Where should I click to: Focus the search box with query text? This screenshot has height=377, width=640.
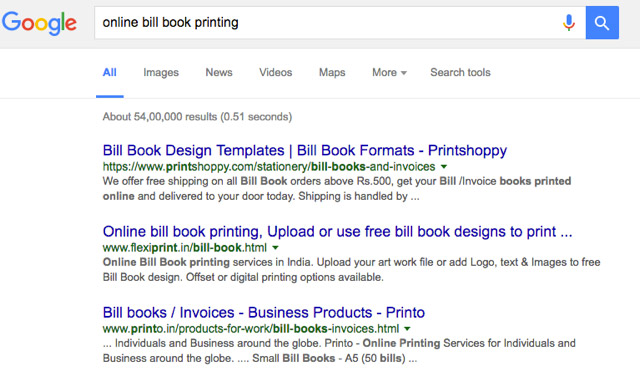(340, 22)
